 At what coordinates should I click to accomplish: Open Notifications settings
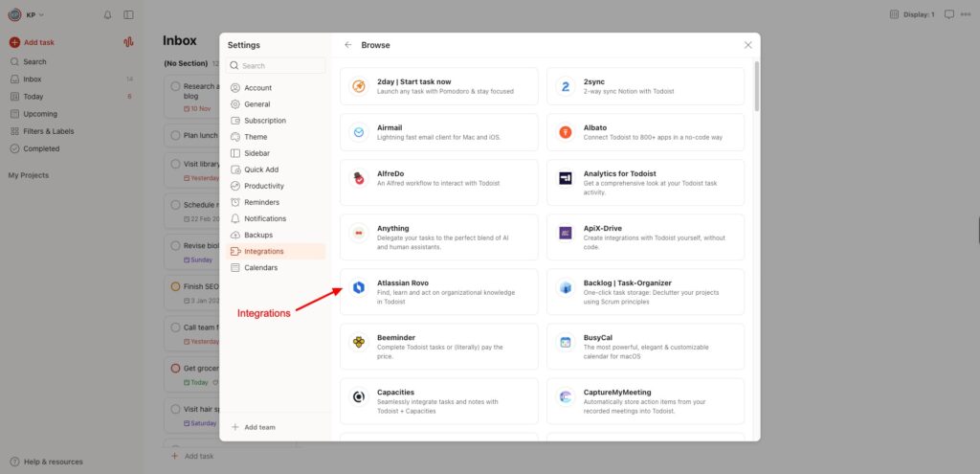pos(276,219)
